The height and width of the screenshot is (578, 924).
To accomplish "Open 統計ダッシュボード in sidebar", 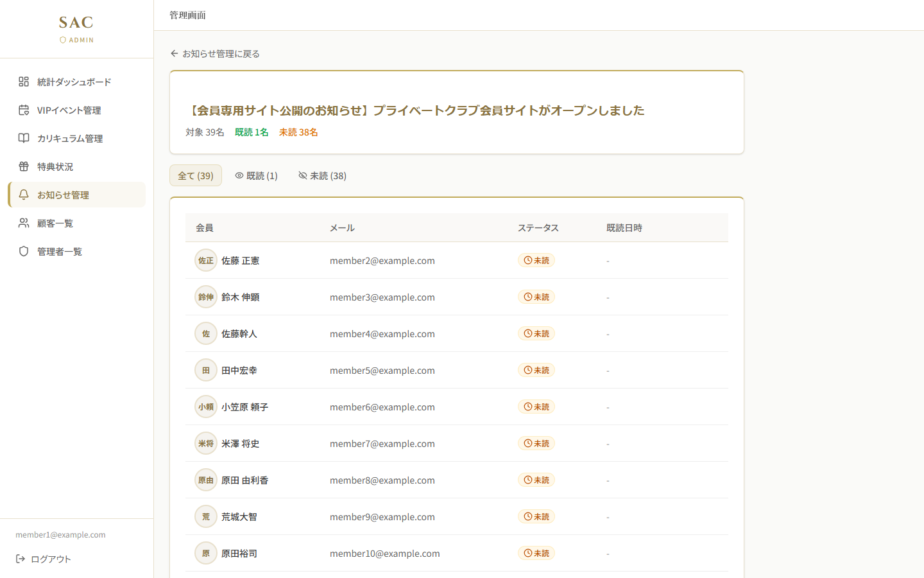I will [x=77, y=82].
